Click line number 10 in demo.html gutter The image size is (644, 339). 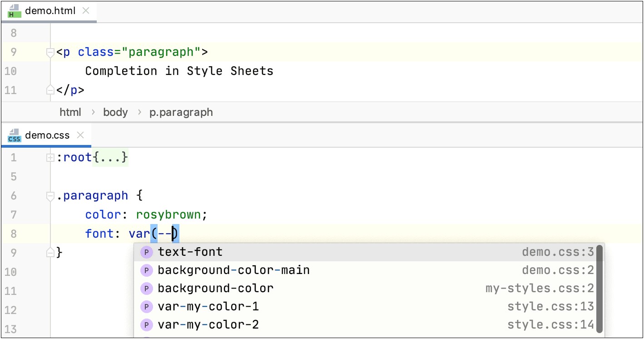click(x=10, y=71)
